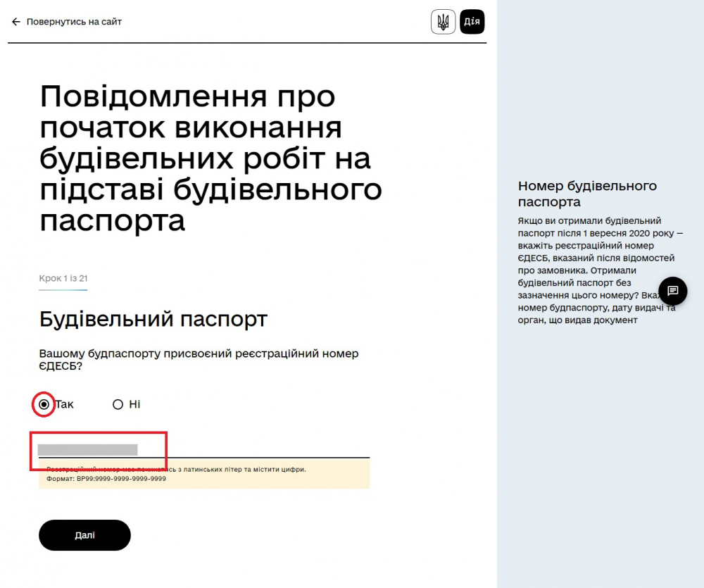
Task: Click the back arrow icon
Action: click(x=15, y=22)
